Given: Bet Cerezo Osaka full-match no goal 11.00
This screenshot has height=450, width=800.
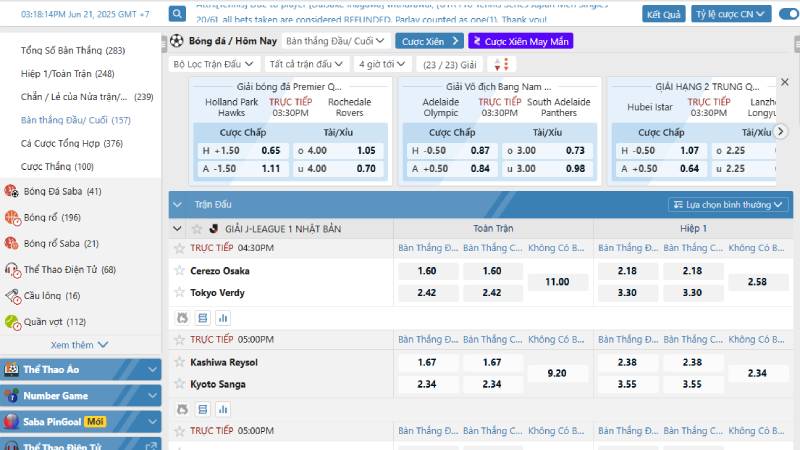Looking at the screenshot, I should coord(557,282).
